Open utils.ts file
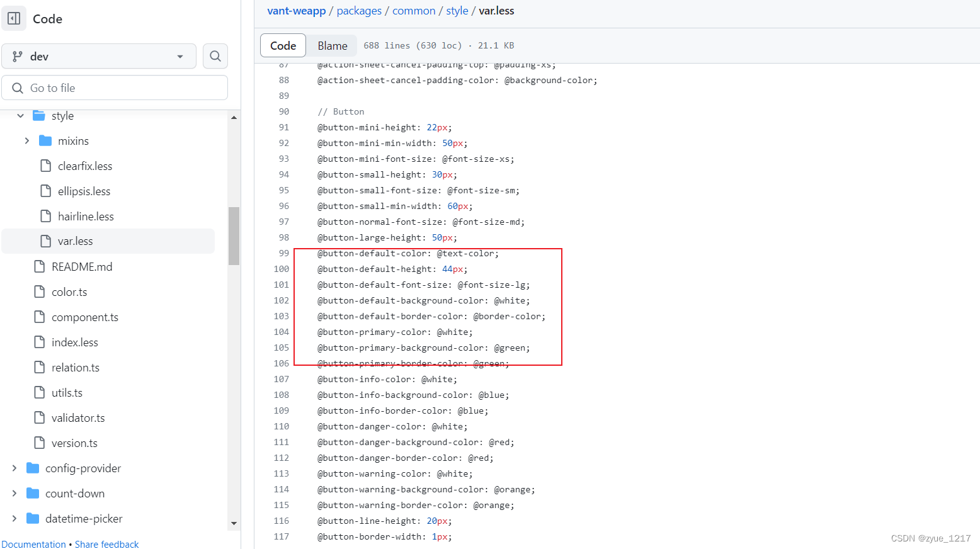This screenshot has height=549, width=980. [67, 393]
